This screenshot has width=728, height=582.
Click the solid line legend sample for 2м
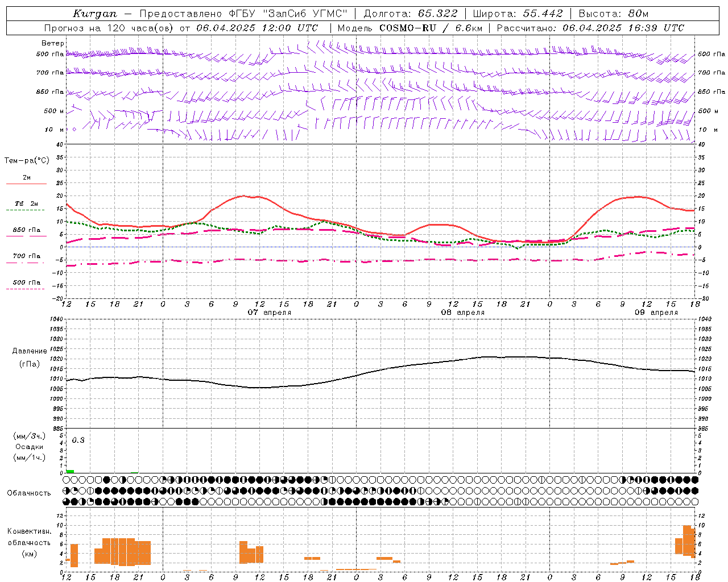[26, 184]
